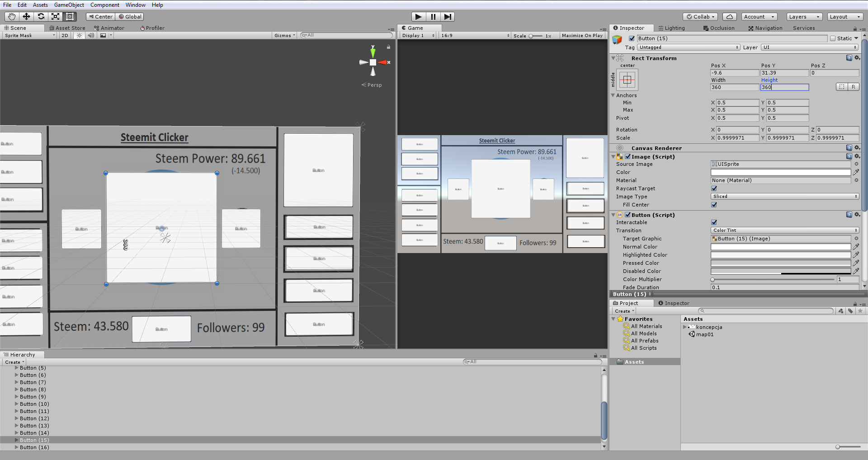Select the Hand tool in toolbar

coord(12,17)
